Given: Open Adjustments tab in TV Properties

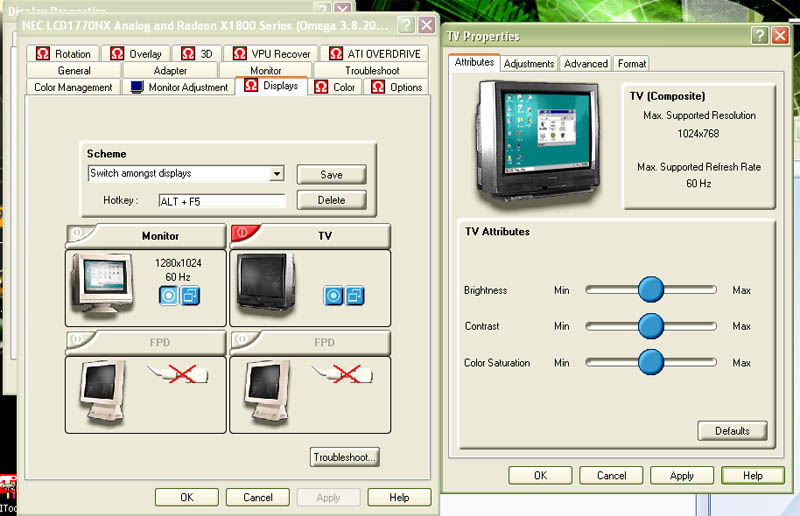Looking at the screenshot, I should tap(529, 64).
